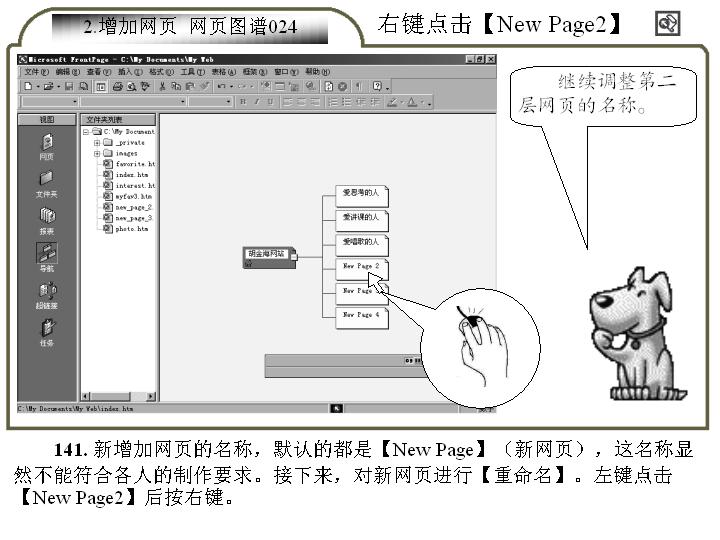Viewport: 720px width, 540px height.
Task: Open 查看(V) menu
Action: [x=99, y=72]
